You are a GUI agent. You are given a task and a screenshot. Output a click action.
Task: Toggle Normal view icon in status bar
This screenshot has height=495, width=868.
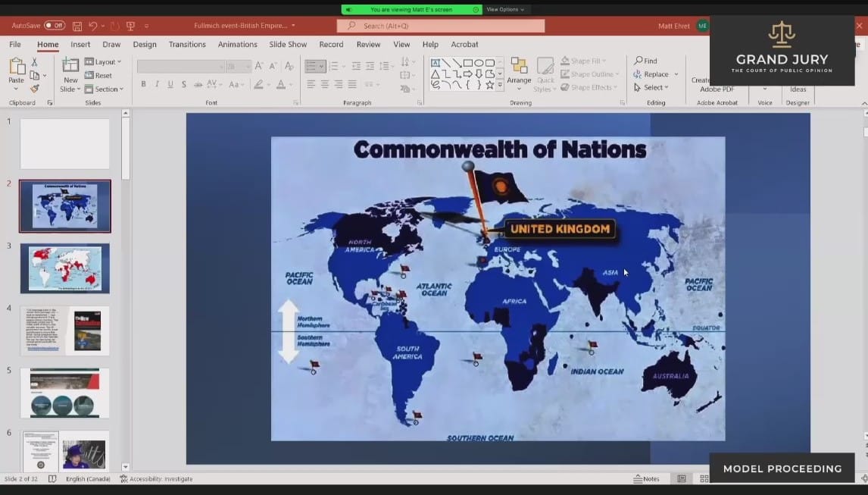point(682,479)
